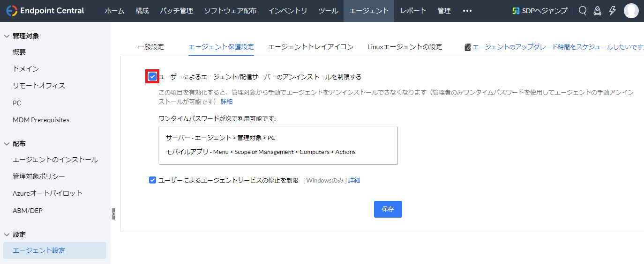Uncheck the エージェント uninstall restriction checkbox
The height and width of the screenshot is (264, 644).
152,77
